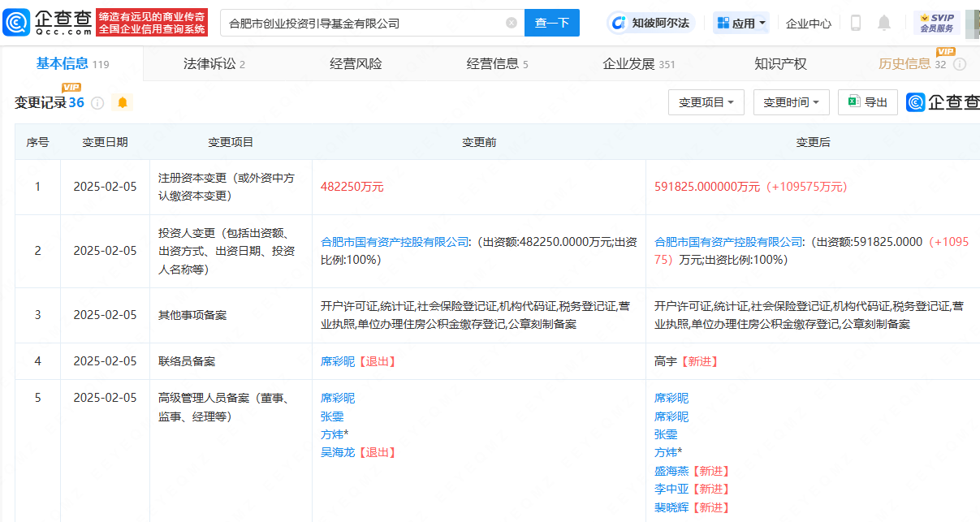Expand the 变更项目 filter dropdown
The width and height of the screenshot is (980, 522).
pos(706,102)
